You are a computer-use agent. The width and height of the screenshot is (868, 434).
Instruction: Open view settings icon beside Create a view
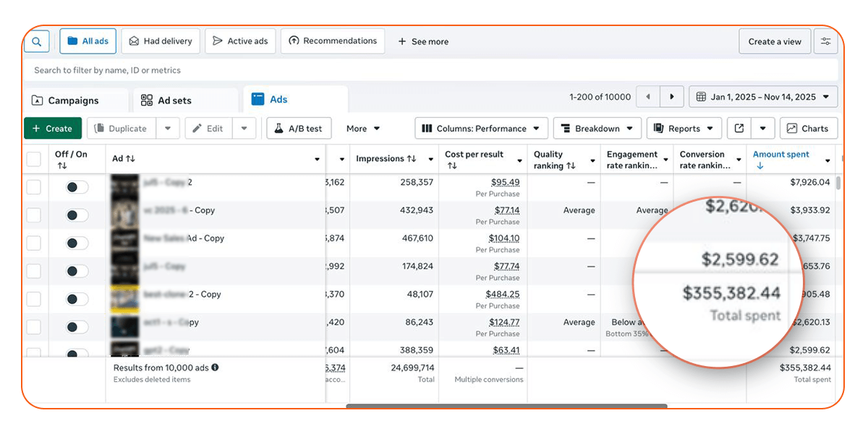825,41
